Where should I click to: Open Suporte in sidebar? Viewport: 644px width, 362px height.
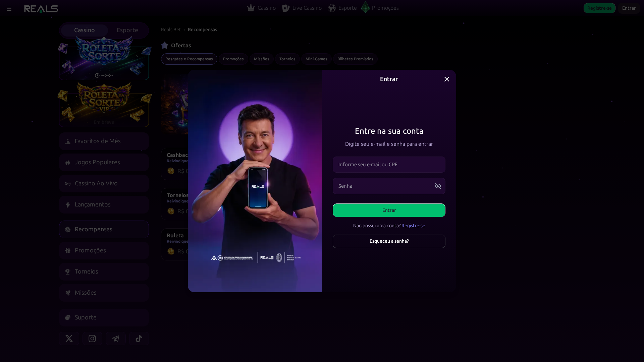(x=104, y=317)
